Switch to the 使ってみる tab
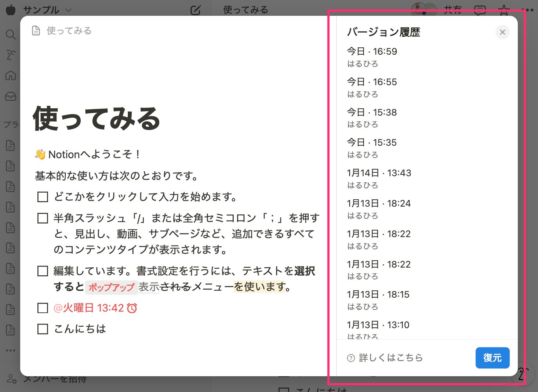This screenshot has height=392, width=538. pyautogui.click(x=245, y=10)
